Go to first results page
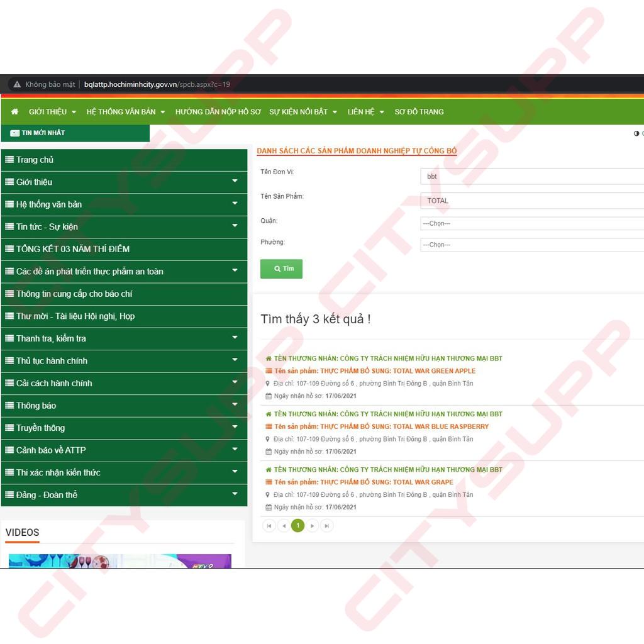This screenshot has height=644, width=644. coord(269,526)
